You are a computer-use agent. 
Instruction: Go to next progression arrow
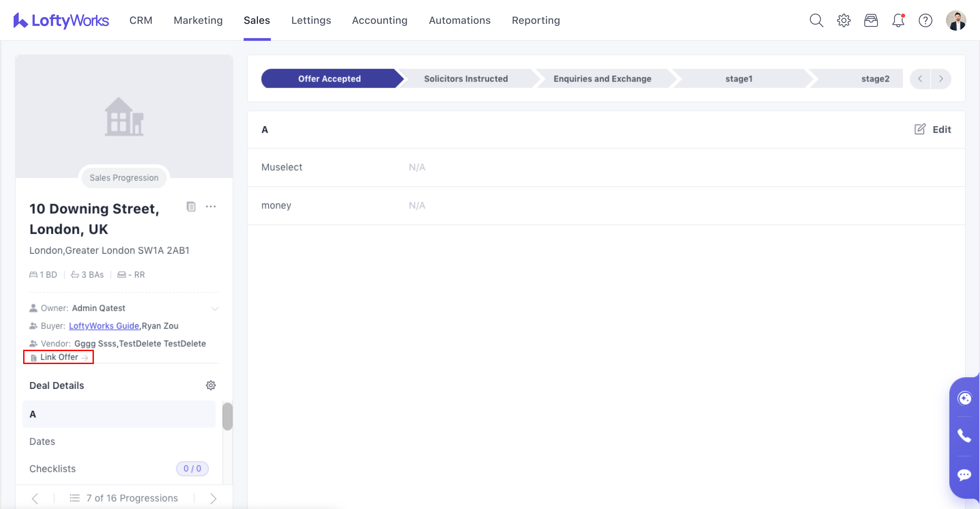(x=213, y=498)
